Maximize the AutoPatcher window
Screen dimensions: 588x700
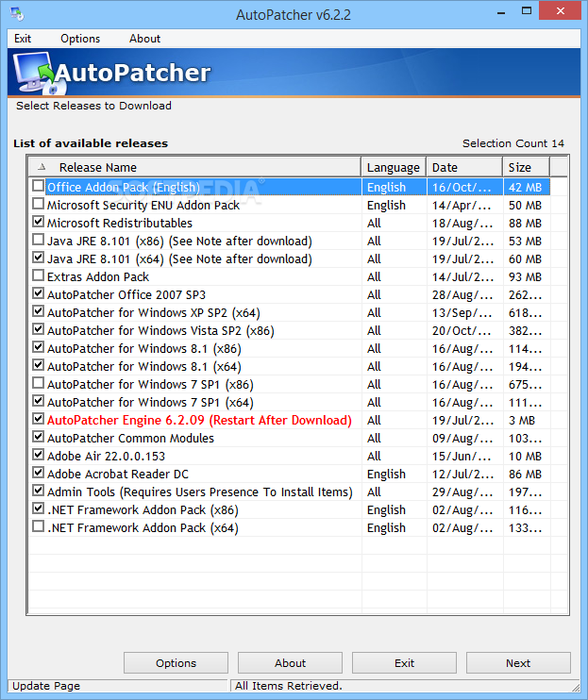point(527,10)
